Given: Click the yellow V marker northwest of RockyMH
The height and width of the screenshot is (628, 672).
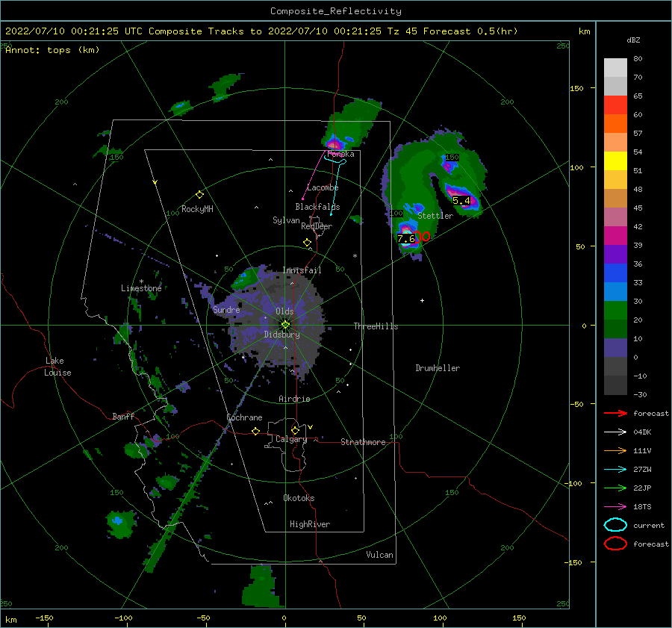Looking at the screenshot, I should pyautogui.click(x=155, y=182).
